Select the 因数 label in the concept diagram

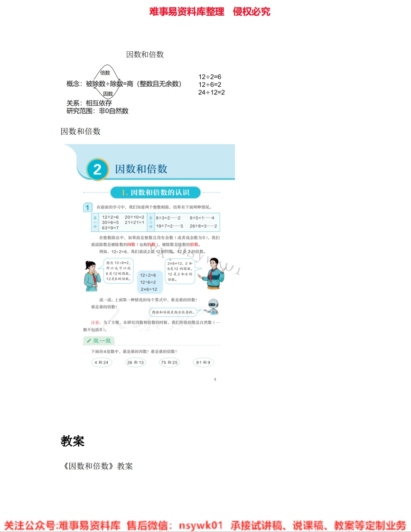tap(108, 94)
